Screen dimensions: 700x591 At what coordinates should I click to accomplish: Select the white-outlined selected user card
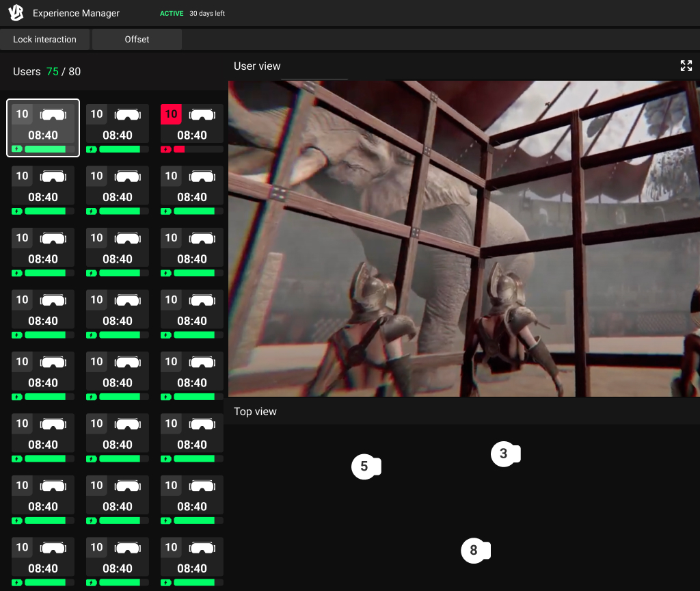(43, 128)
